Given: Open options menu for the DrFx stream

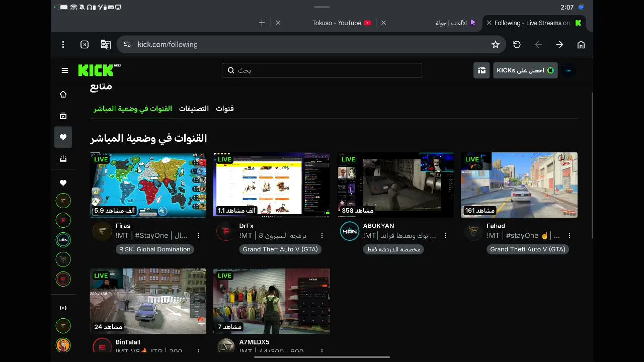Looking at the screenshot, I should pyautogui.click(x=322, y=235).
